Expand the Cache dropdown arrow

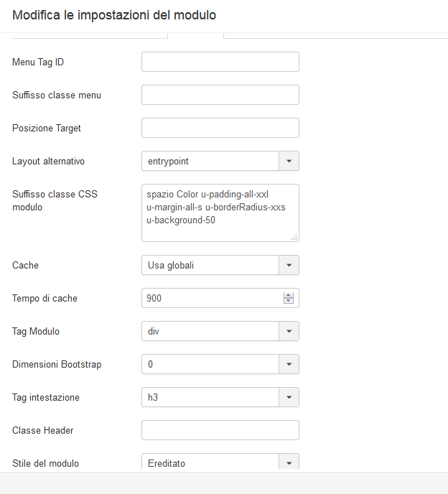click(x=289, y=265)
